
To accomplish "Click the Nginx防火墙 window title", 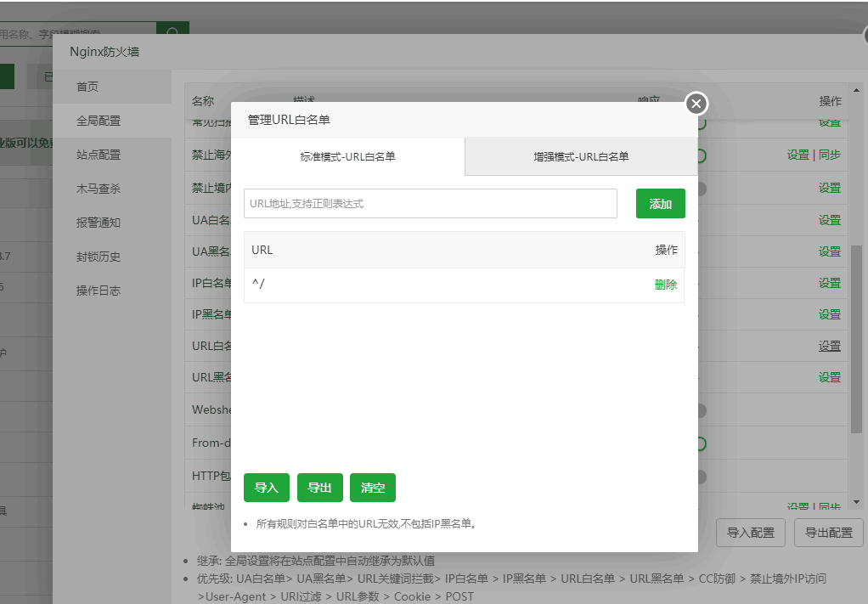I will 104,52.
